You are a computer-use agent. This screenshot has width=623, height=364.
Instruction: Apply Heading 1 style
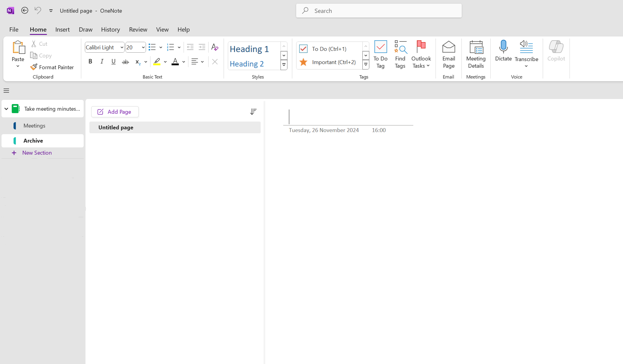click(254, 49)
